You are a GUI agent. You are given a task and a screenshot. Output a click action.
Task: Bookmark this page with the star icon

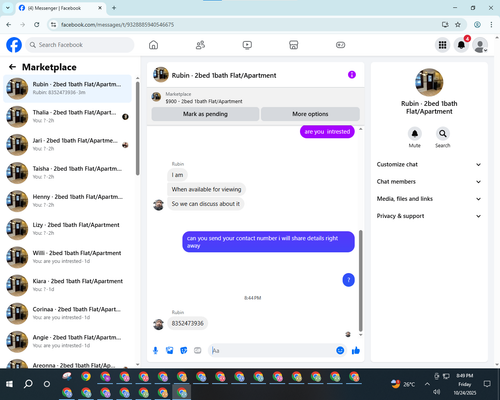[458, 25]
